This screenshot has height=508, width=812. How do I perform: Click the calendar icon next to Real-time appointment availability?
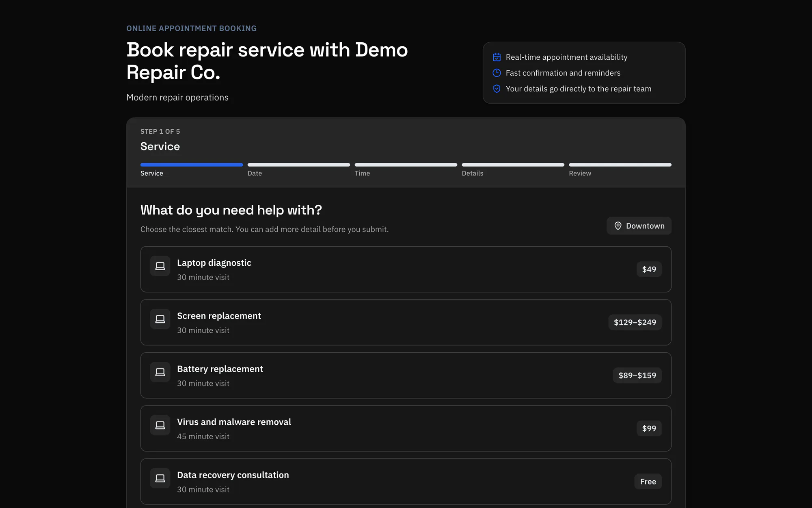click(x=497, y=57)
